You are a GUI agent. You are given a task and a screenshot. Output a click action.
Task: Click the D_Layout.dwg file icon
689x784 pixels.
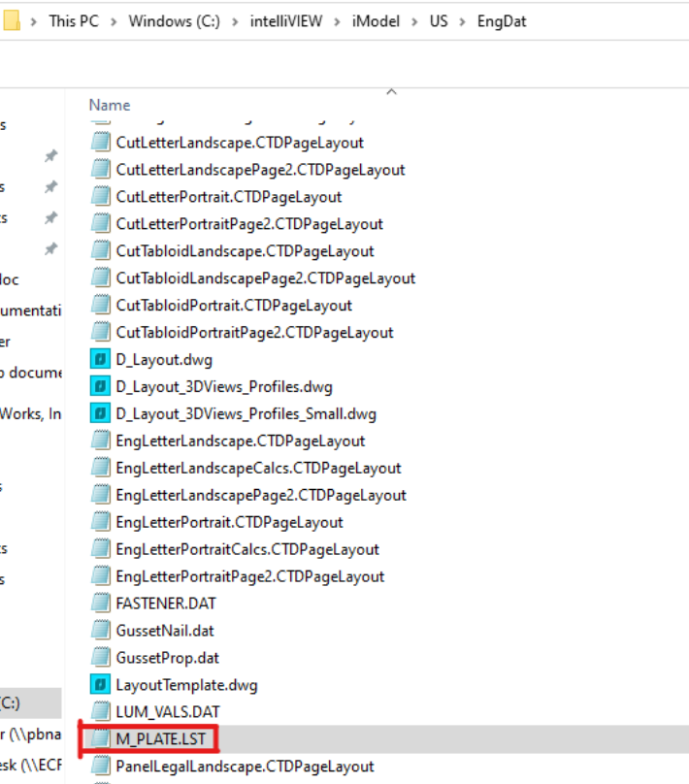pyautogui.click(x=100, y=360)
